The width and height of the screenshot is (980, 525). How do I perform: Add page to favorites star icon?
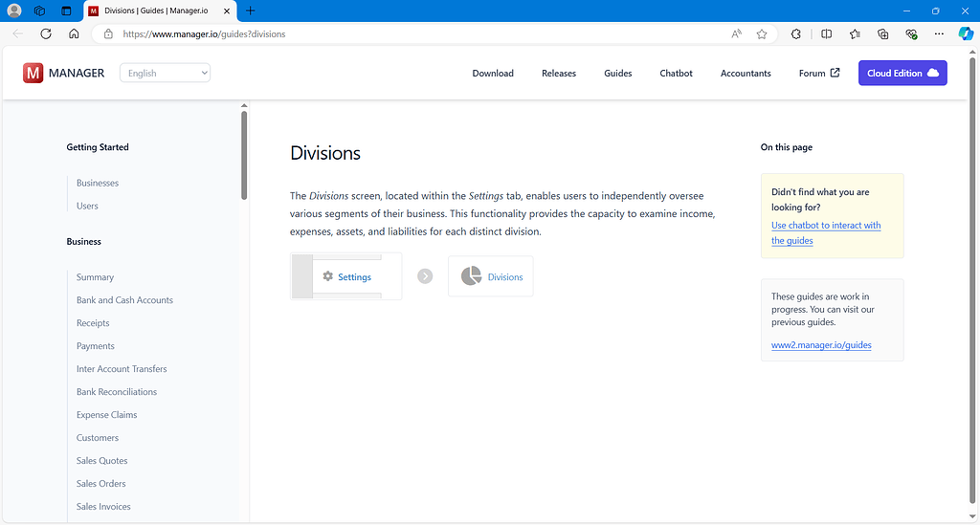(x=761, y=33)
